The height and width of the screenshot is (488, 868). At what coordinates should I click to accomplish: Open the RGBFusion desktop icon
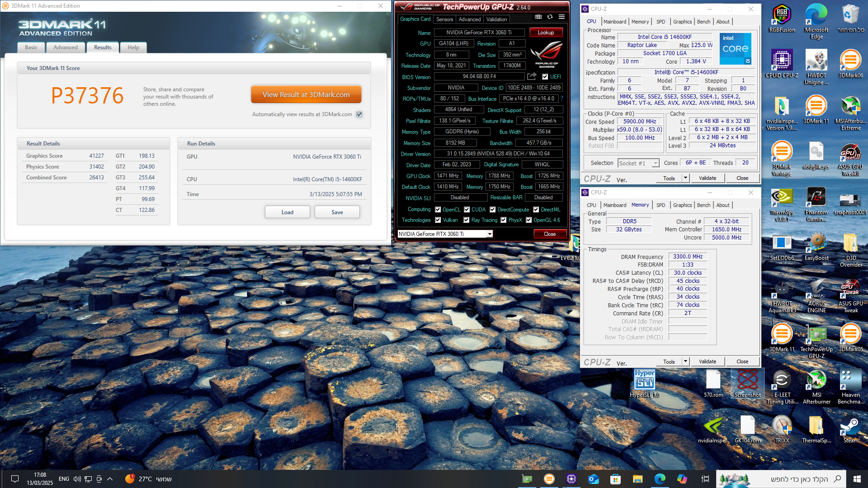[x=782, y=19]
